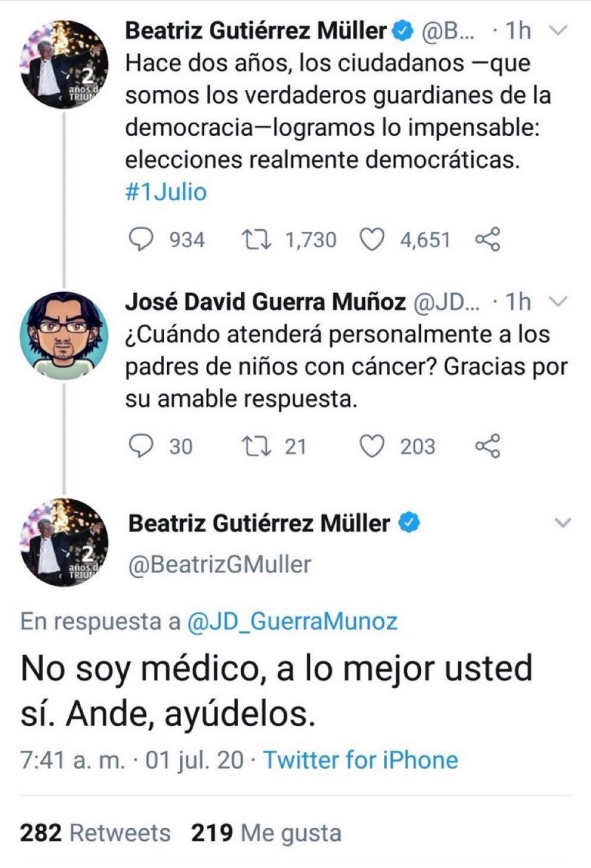
Task: Open options chevron on first tweet
Action: (x=560, y=31)
